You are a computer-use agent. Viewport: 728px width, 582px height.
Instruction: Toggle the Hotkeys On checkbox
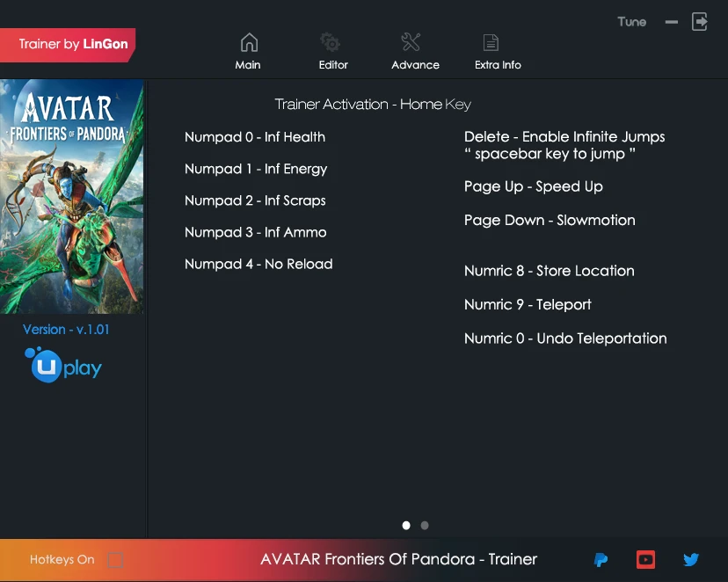(115, 559)
